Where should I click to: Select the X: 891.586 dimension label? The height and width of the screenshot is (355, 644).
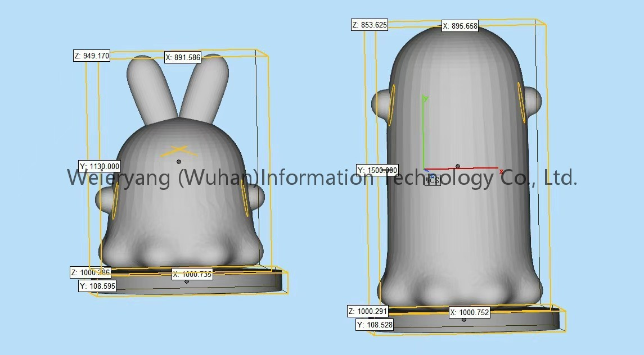coord(183,57)
